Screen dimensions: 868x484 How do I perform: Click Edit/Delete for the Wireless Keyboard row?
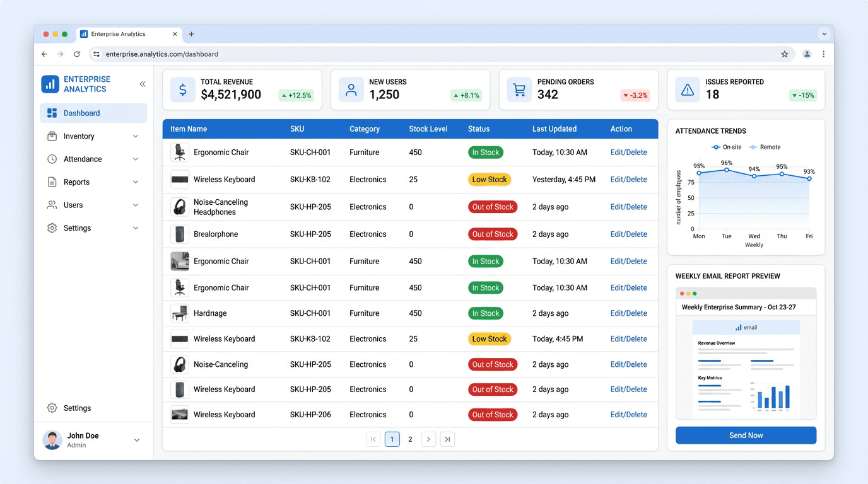(x=628, y=179)
